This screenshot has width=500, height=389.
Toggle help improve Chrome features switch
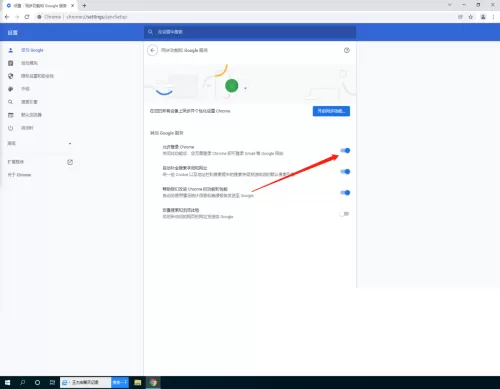tap(345, 193)
